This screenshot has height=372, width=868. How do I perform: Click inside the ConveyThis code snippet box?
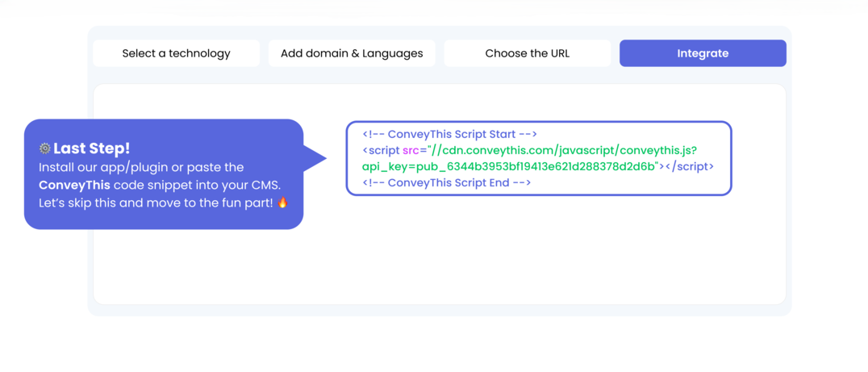(539, 158)
